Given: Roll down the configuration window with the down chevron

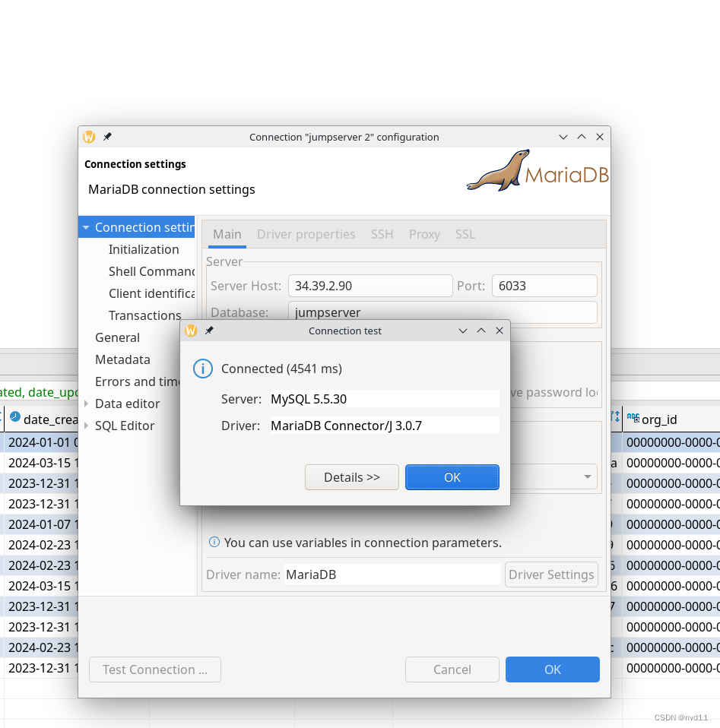Looking at the screenshot, I should pos(563,137).
